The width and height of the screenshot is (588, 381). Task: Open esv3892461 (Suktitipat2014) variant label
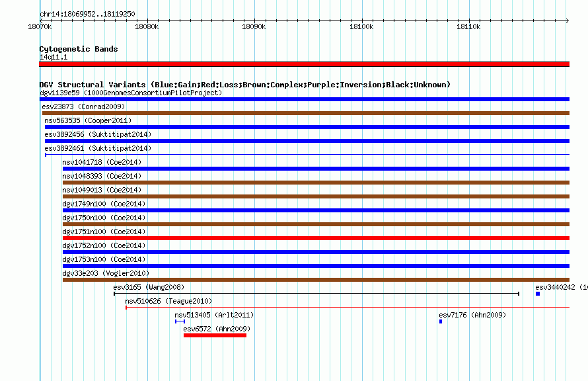pyautogui.click(x=98, y=148)
